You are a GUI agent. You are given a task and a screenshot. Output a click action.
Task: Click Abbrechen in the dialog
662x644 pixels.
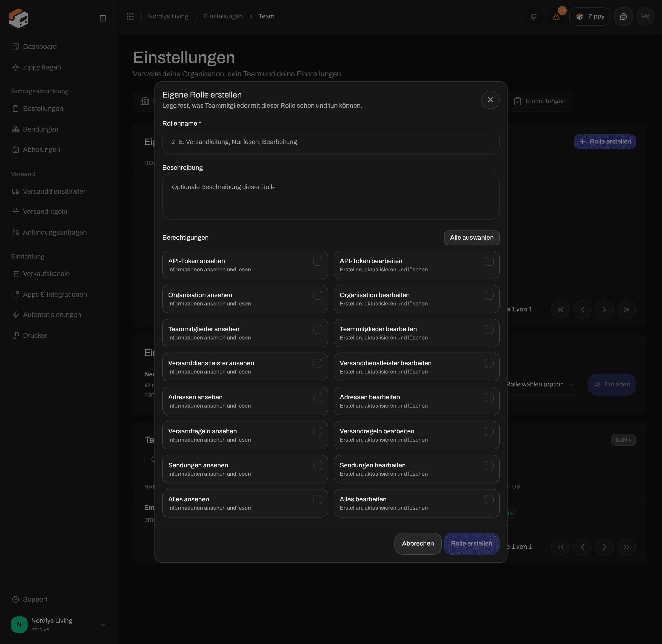tap(418, 543)
